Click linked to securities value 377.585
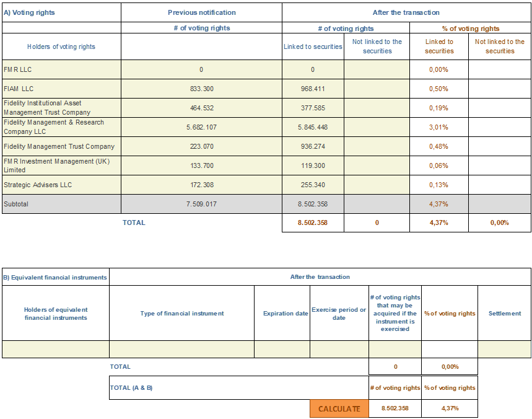The image size is (532, 419). [313, 108]
